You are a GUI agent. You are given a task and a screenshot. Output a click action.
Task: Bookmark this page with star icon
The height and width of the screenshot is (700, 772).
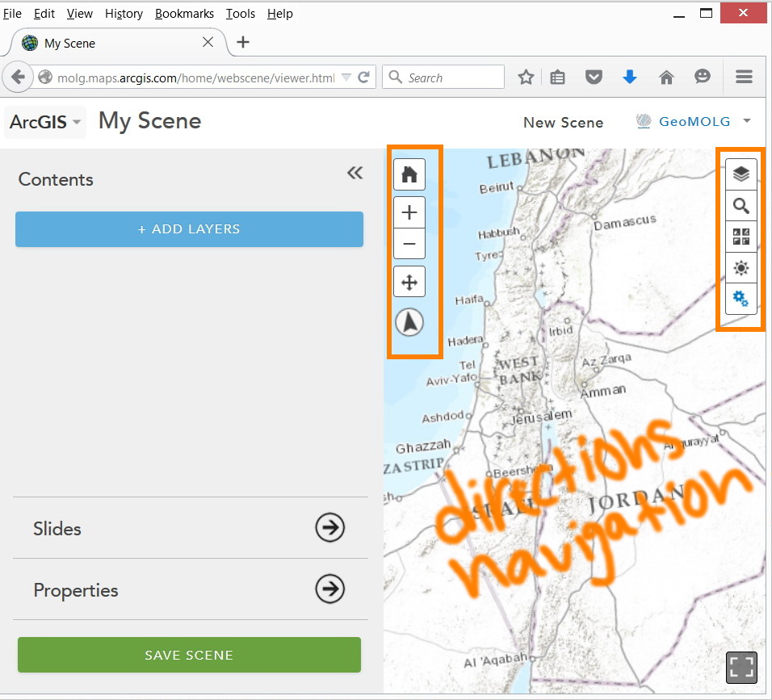pos(526,78)
